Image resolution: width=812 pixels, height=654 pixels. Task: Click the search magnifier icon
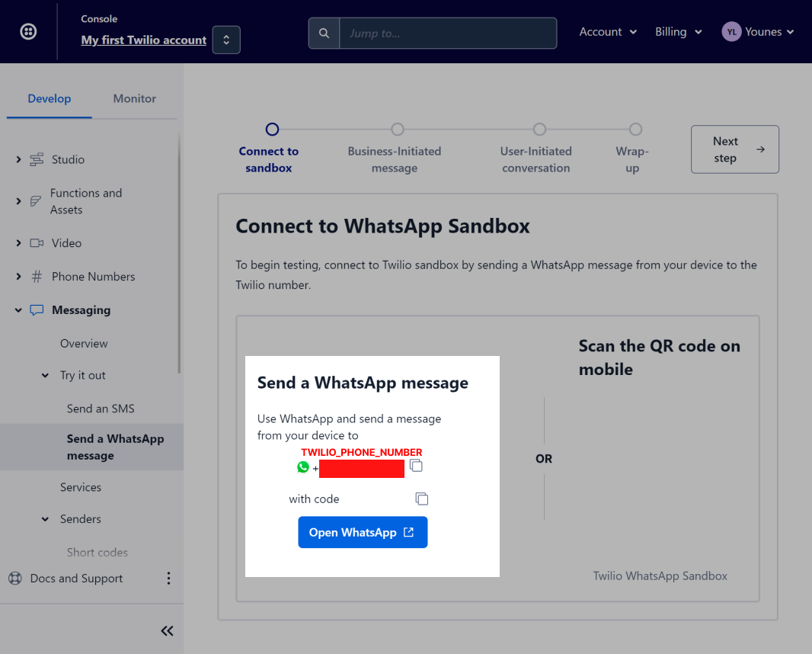pos(324,34)
